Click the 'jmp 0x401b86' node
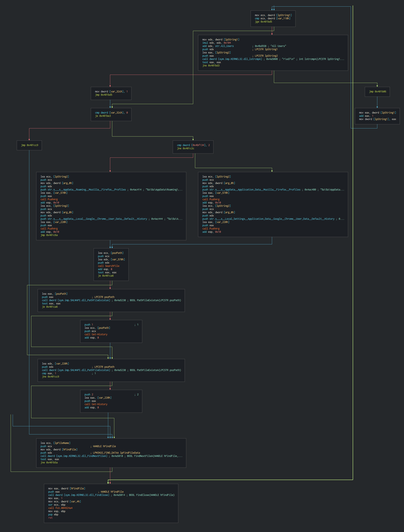 click(x=377, y=91)
